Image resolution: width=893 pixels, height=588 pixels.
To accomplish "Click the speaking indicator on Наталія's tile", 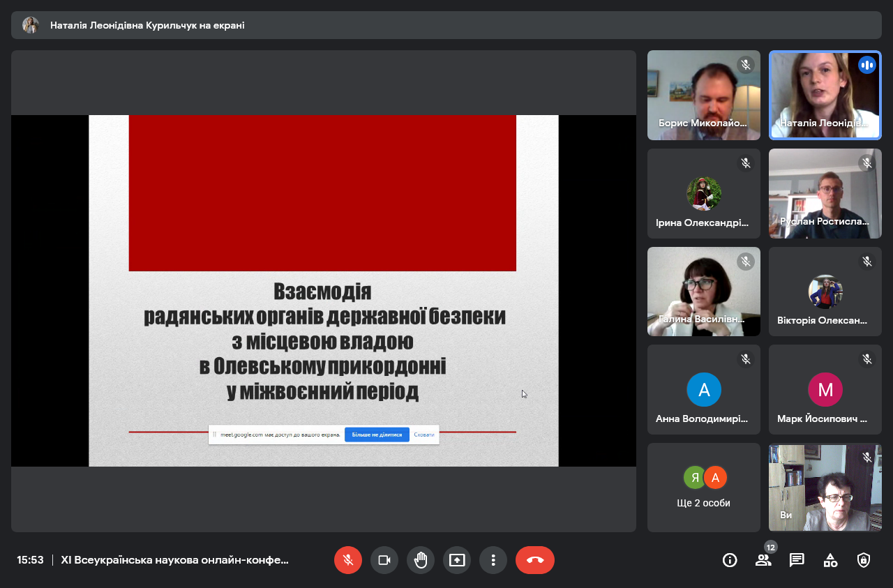I will coord(867,65).
